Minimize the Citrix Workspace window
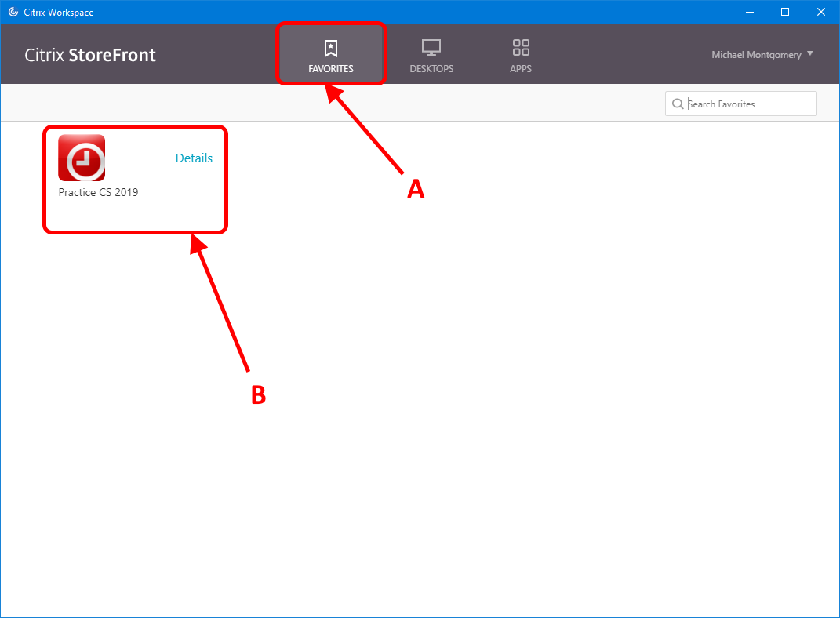Screen dimensions: 840x618 click(x=750, y=12)
